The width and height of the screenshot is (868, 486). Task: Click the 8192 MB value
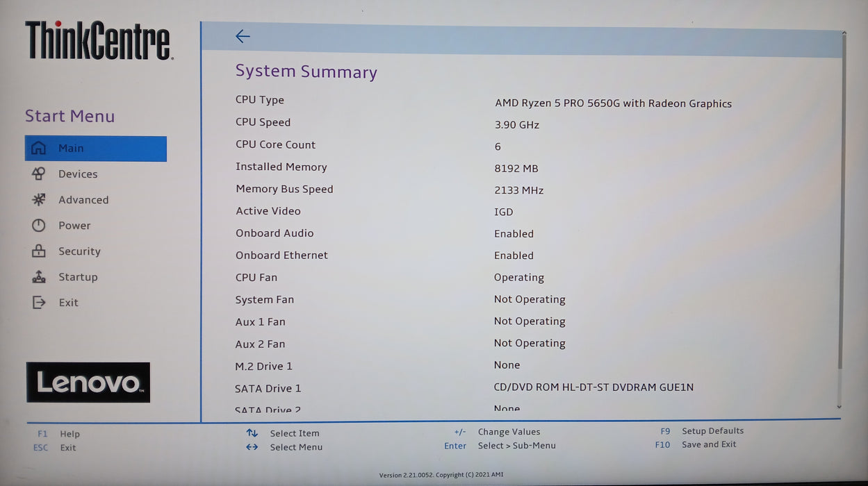[516, 169]
